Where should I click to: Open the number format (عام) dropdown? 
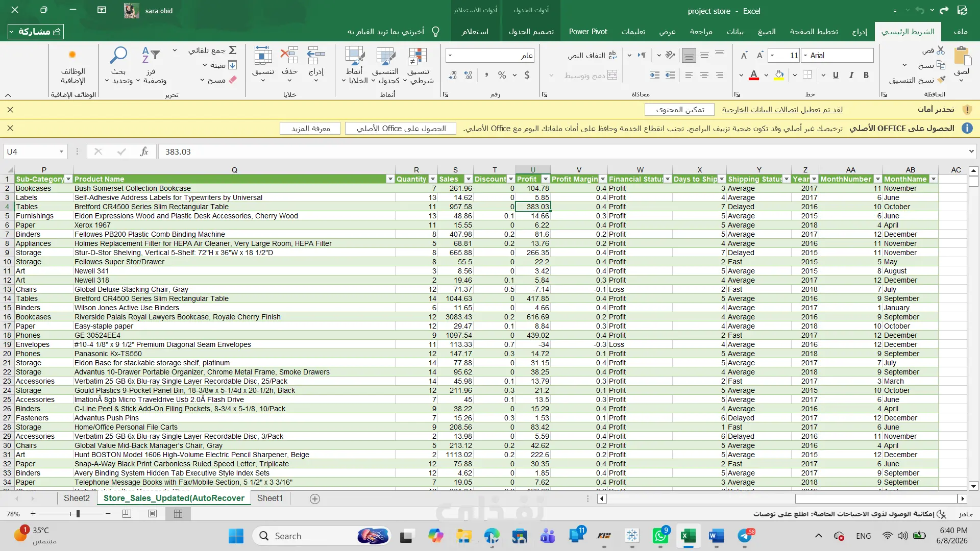[x=450, y=56]
